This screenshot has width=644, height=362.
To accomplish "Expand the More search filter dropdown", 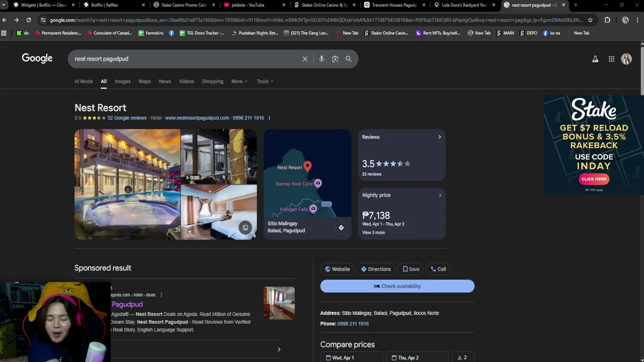I will (239, 81).
